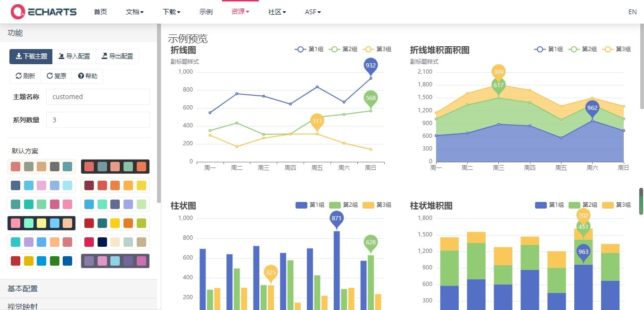Toggle 第3组 legend in 折线堆积面积图
The width and height of the screenshot is (644, 310).
pos(617,49)
